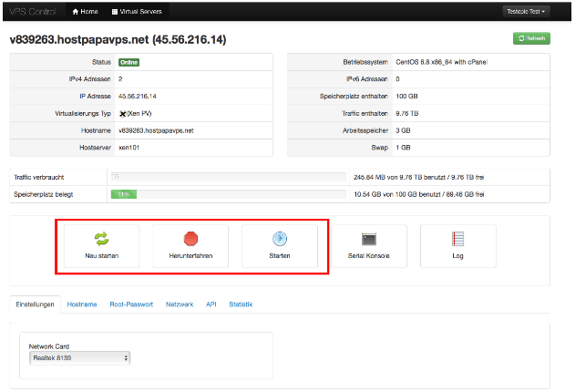
Task: Click the Home navigation label
Action: click(x=89, y=12)
